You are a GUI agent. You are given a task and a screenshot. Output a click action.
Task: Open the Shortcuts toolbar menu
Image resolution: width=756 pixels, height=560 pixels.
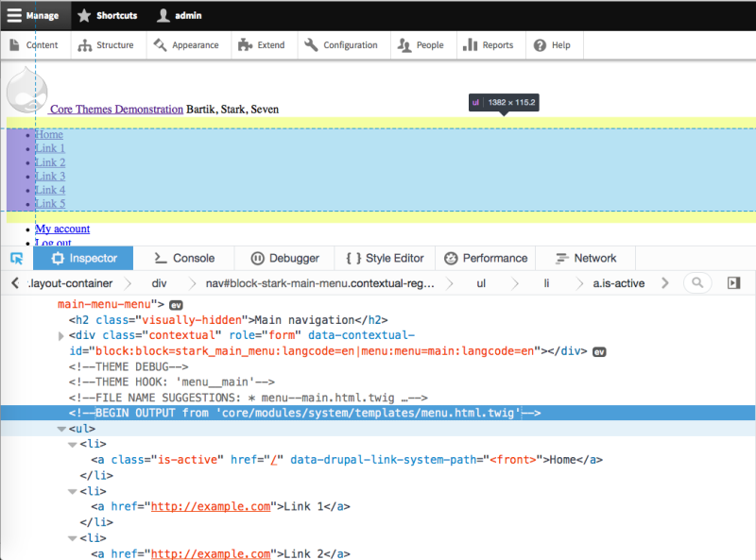(110, 15)
